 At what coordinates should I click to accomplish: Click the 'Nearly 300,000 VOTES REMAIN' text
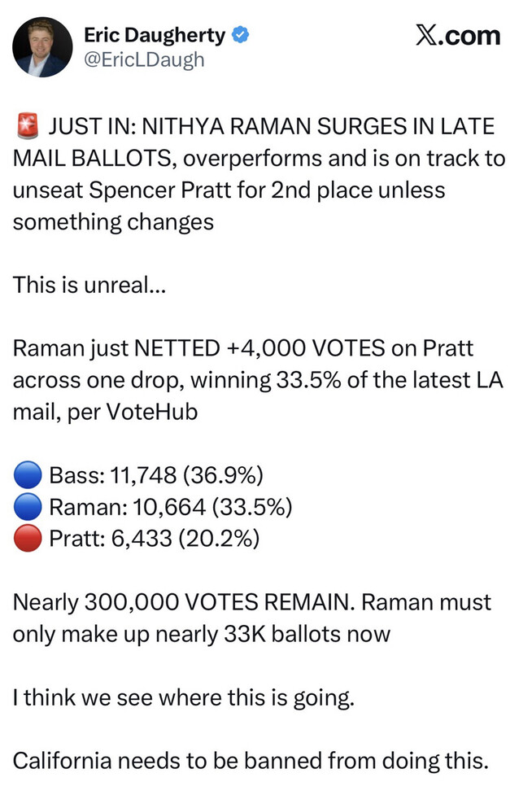185,602
